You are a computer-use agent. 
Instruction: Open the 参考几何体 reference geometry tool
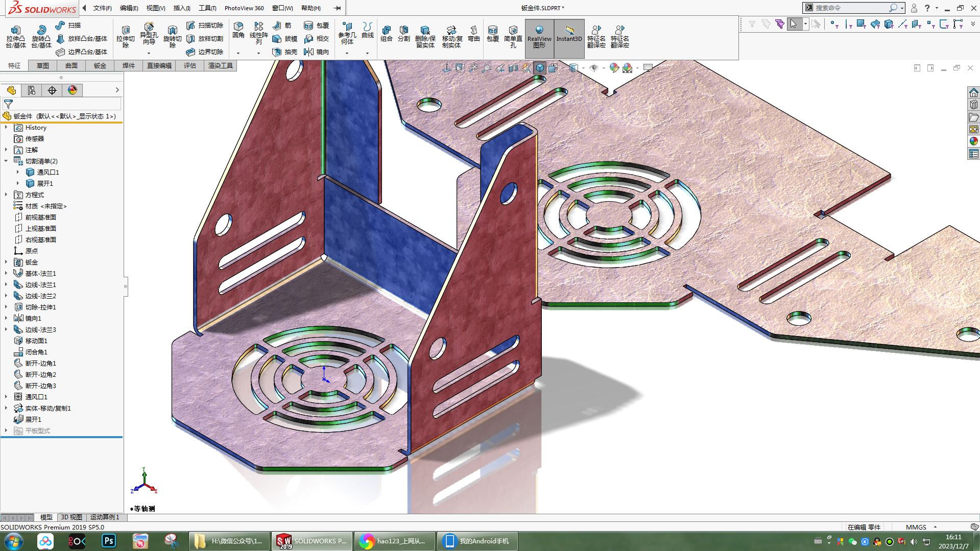click(x=347, y=34)
